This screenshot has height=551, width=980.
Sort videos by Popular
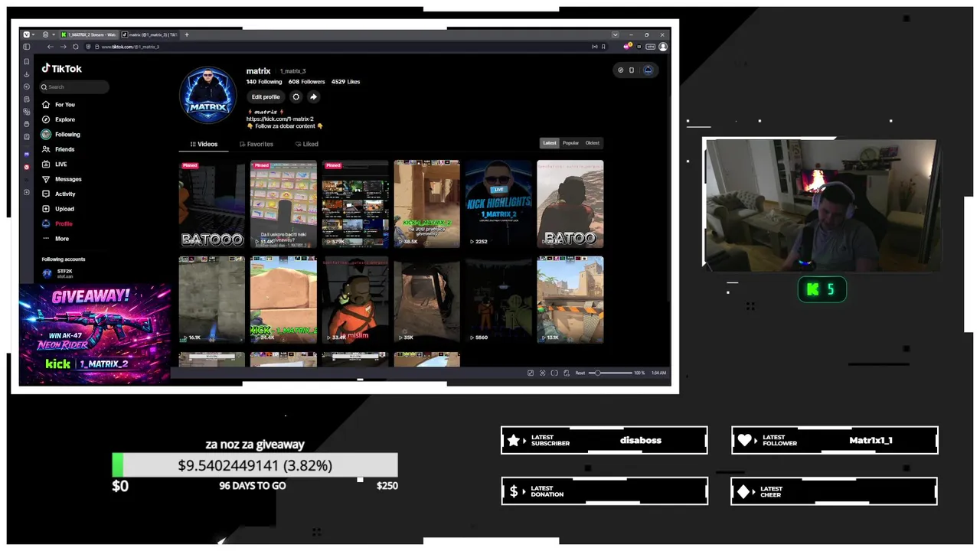[x=571, y=143]
